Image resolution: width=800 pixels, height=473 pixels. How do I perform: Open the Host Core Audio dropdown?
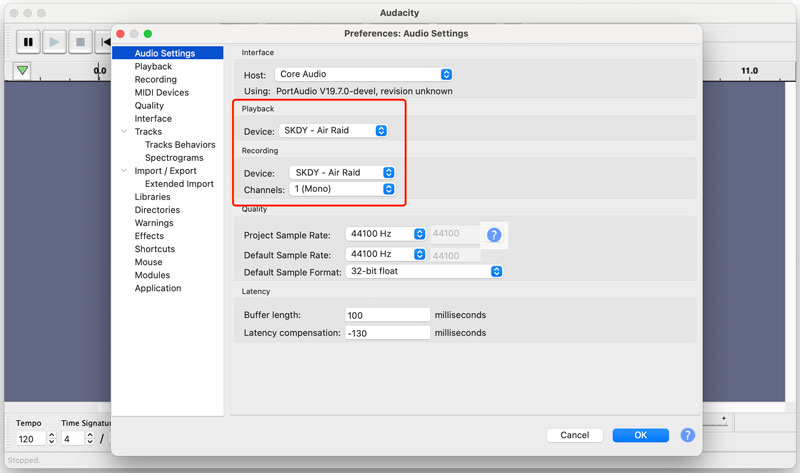[x=363, y=74]
